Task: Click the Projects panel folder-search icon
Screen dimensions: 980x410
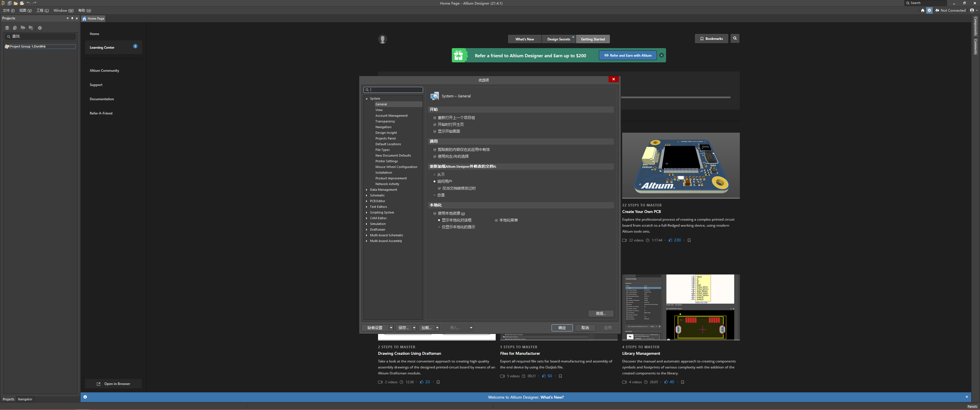Action: point(23,28)
